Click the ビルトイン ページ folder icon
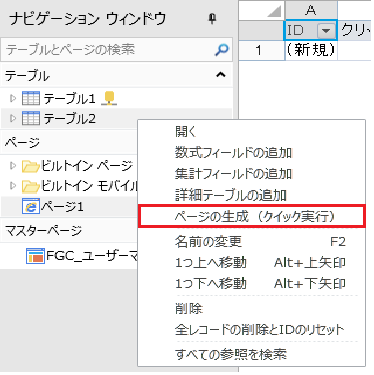The height and width of the screenshot is (375, 374). point(31,166)
